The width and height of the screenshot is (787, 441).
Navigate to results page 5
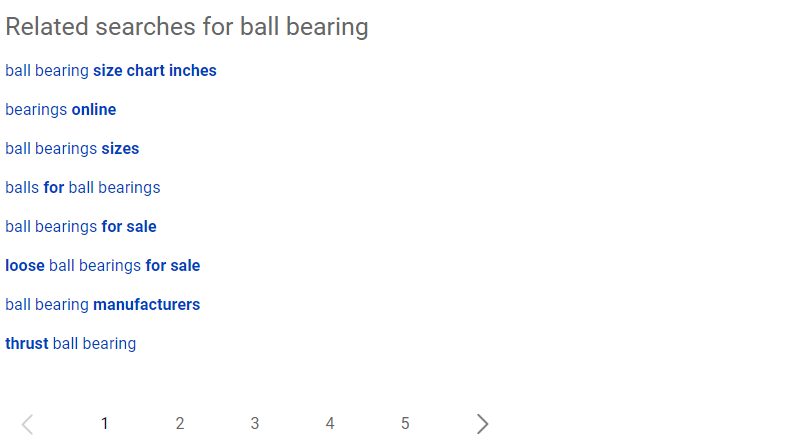click(x=405, y=424)
